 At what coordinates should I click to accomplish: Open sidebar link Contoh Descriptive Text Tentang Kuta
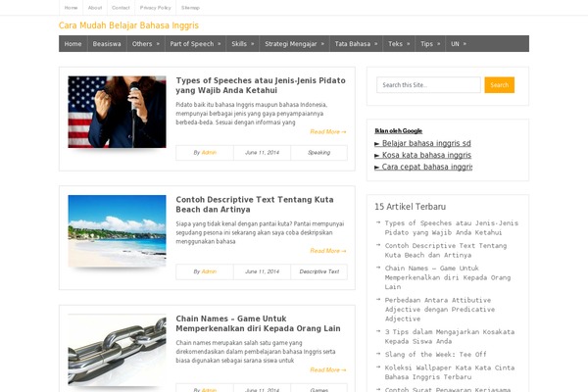[x=446, y=250]
